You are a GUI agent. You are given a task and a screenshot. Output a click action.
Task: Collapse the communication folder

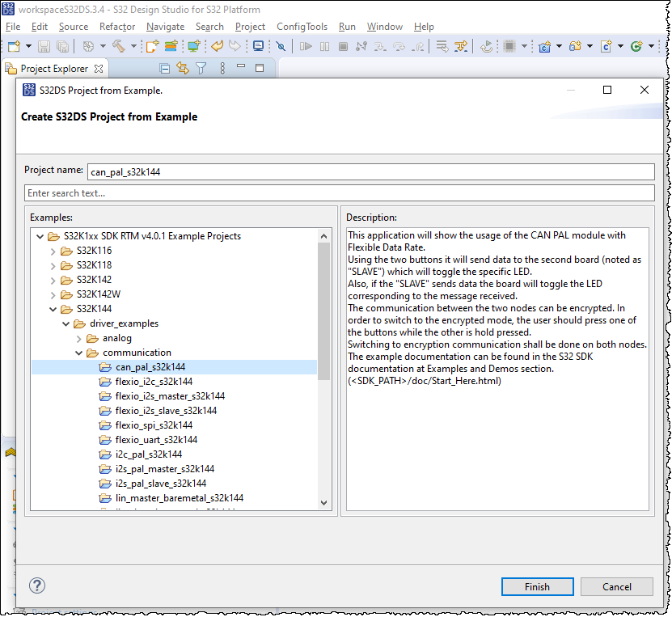[x=79, y=353]
